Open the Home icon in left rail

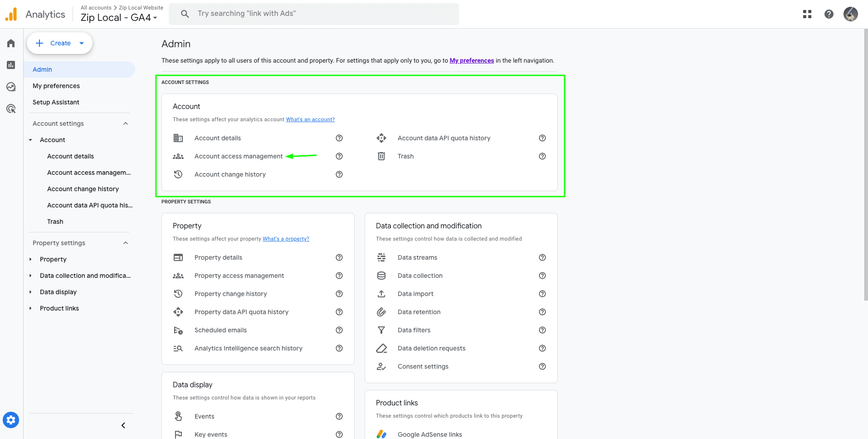click(x=11, y=43)
